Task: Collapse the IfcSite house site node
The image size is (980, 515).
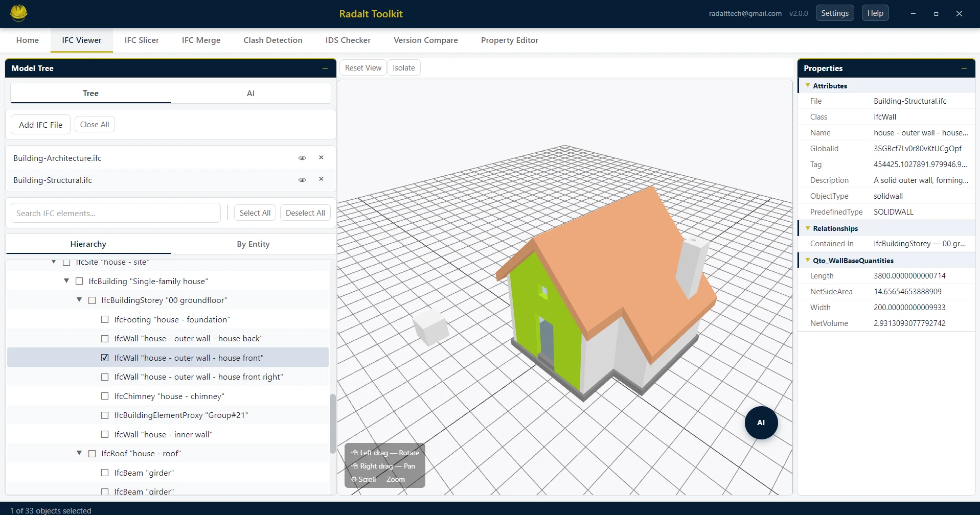Action: (x=54, y=262)
